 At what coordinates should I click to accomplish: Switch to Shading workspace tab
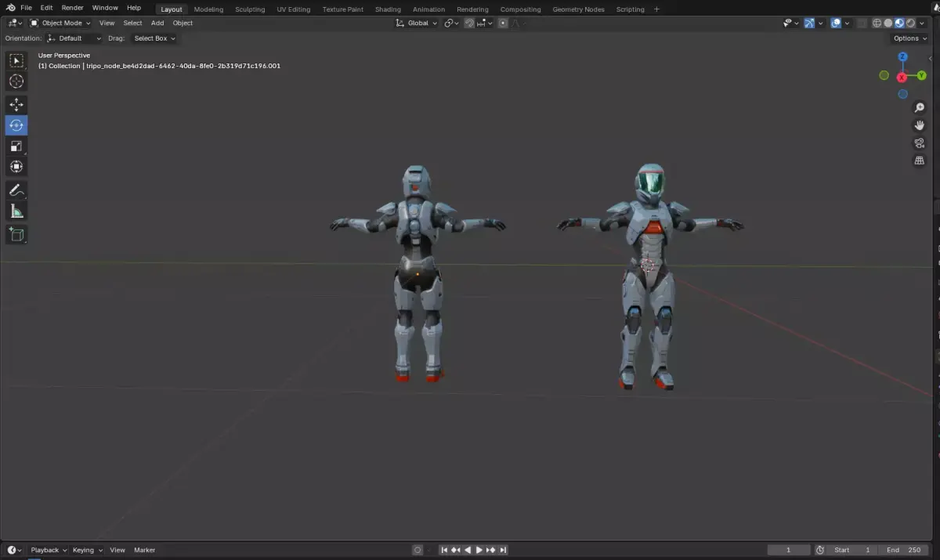388,9
